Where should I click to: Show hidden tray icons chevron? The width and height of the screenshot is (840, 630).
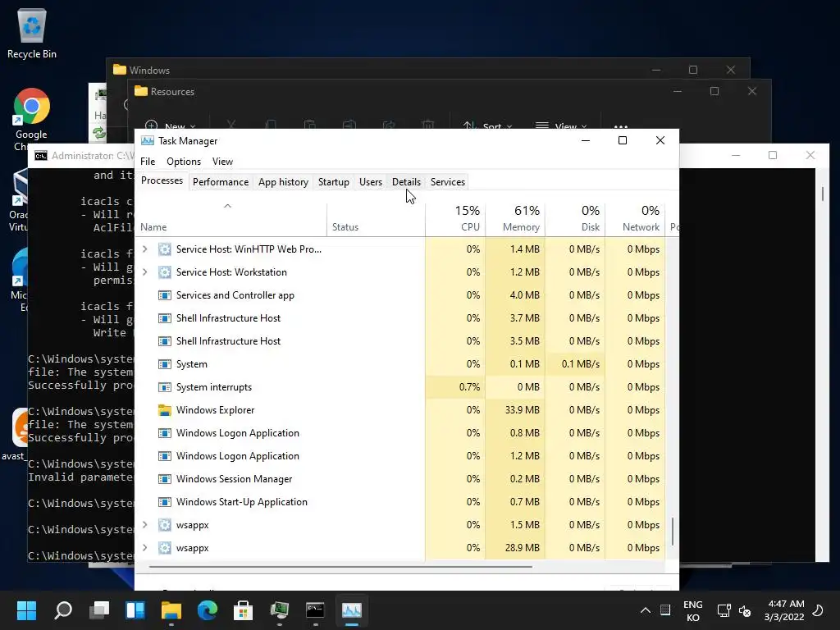[x=646, y=610]
